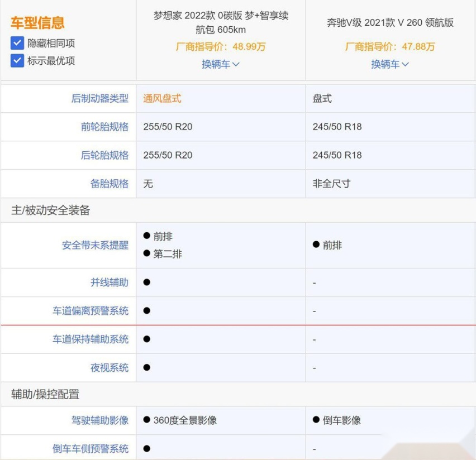Open the 安全带未系提醒 parameter link

point(96,245)
